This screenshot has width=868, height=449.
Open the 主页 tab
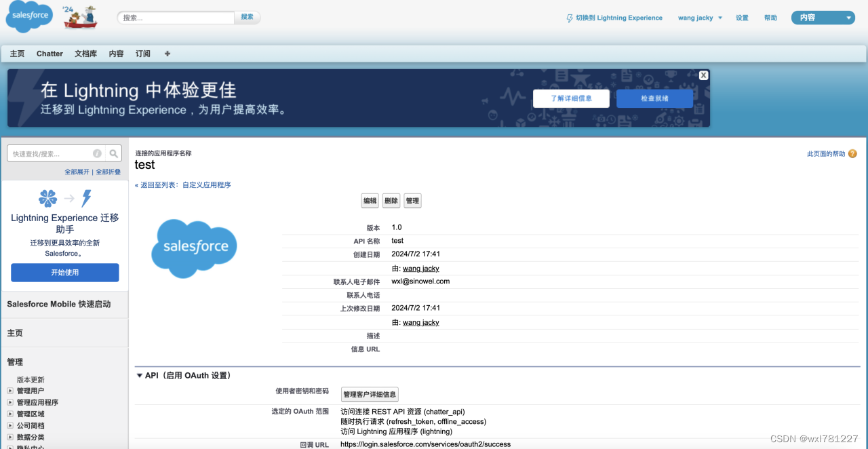coord(18,54)
